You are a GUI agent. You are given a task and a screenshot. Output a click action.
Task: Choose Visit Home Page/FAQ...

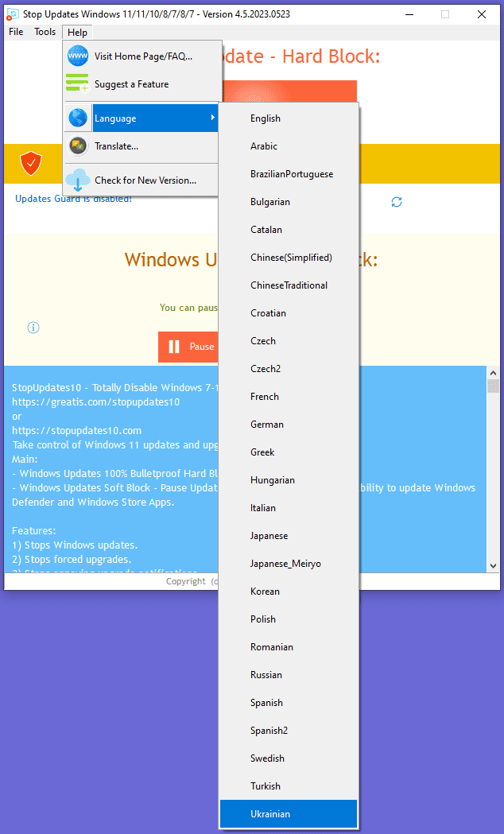(142, 56)
